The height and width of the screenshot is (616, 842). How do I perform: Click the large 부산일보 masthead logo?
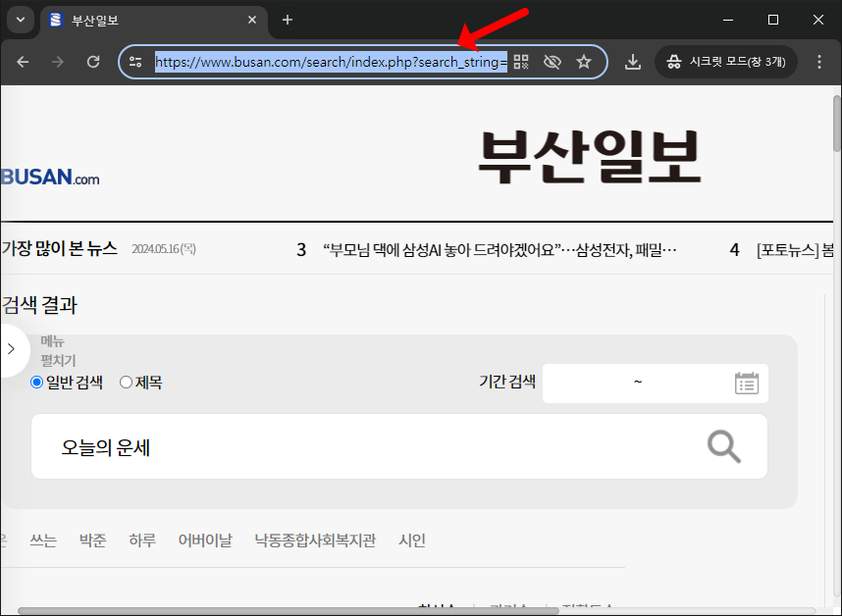[589, 157]
